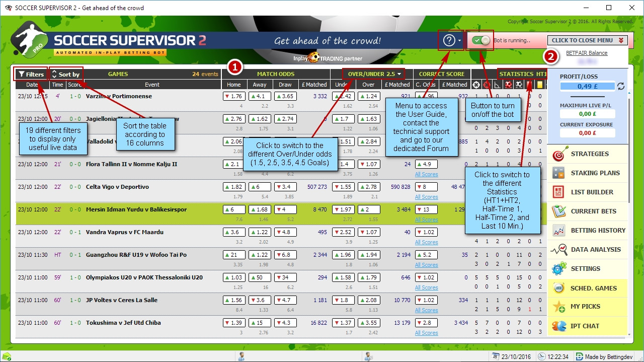Screen dimensions: 644x362
Task: Toggle the bot running on/off switch
Action: click(x=481, y=40)
